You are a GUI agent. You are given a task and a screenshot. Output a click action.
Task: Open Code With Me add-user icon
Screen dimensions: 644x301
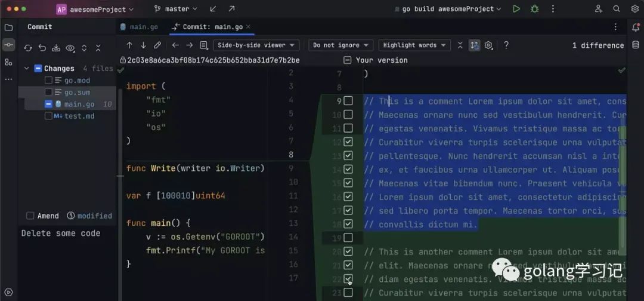point(599,8)
